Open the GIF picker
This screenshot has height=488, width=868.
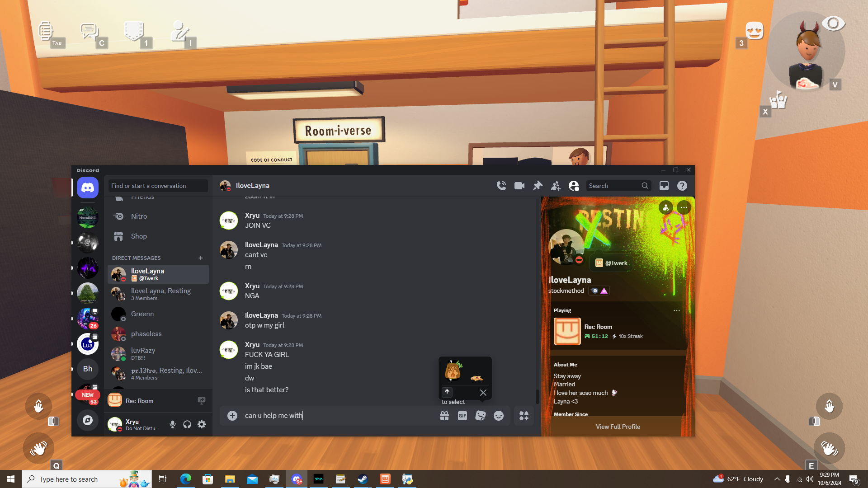coord(462,416)
